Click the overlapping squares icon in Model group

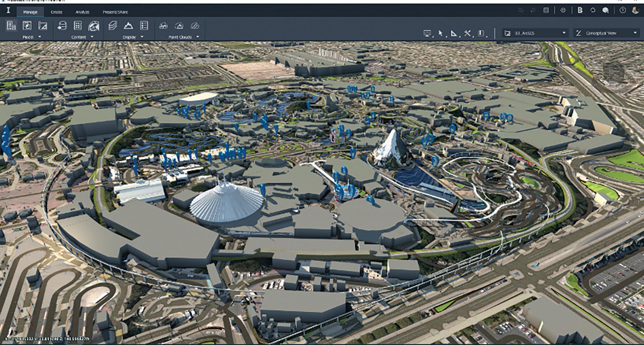[x=27, y=26]
